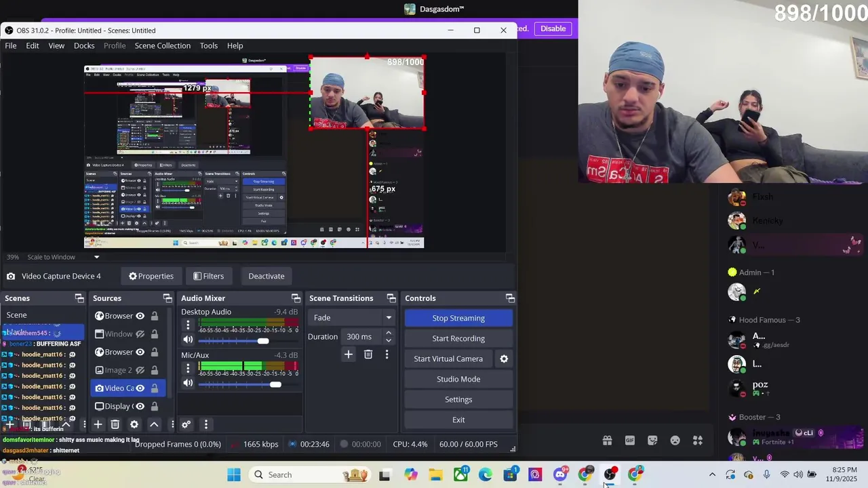Image resolution: width=868 pixels, height=488 pixels.
Task: Open the Scene Collection menu
Action: [163, 45]
